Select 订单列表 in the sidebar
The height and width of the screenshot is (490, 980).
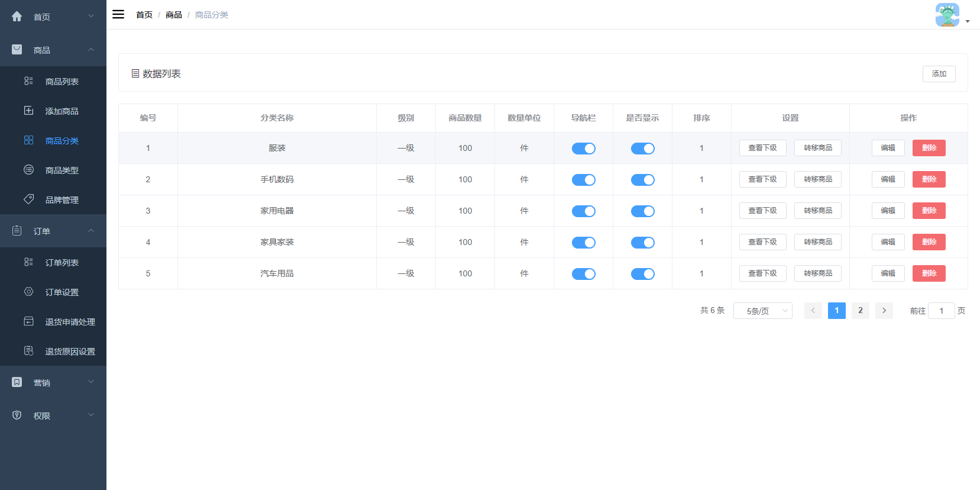(x=62, y=263)
